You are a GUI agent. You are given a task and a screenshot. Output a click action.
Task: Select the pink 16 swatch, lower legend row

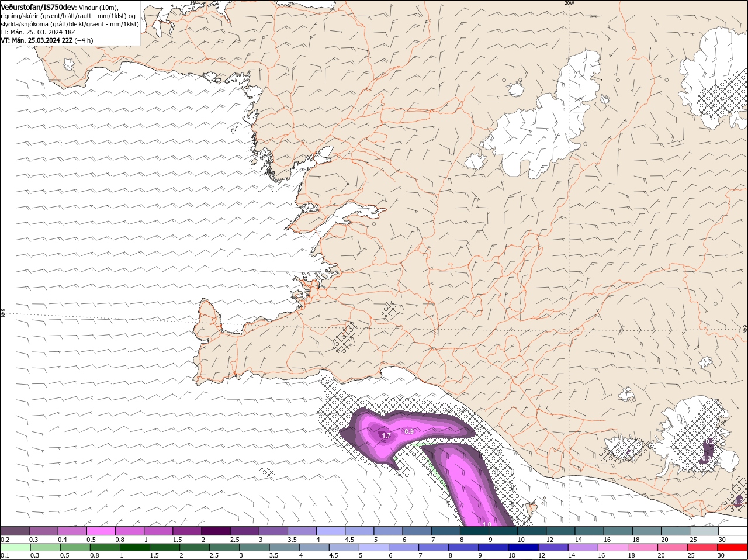(x=613, y=547)
